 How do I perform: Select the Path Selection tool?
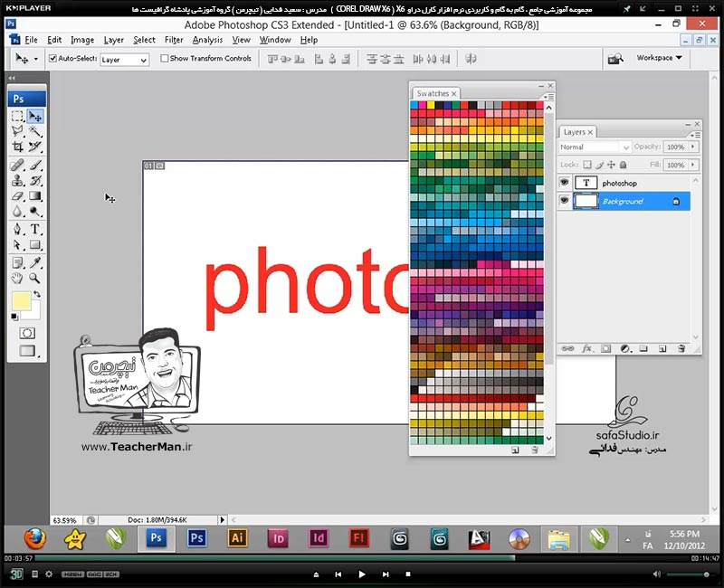click(17, 244)
